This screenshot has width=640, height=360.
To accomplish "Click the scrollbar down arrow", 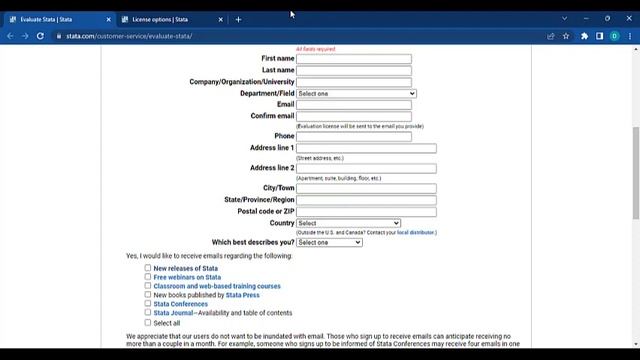I will (636, 344).
